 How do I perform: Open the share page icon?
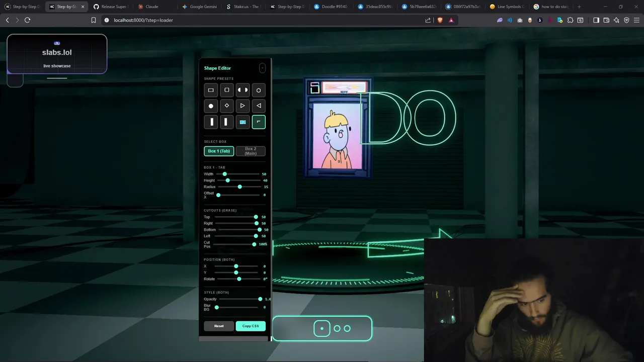428,20
